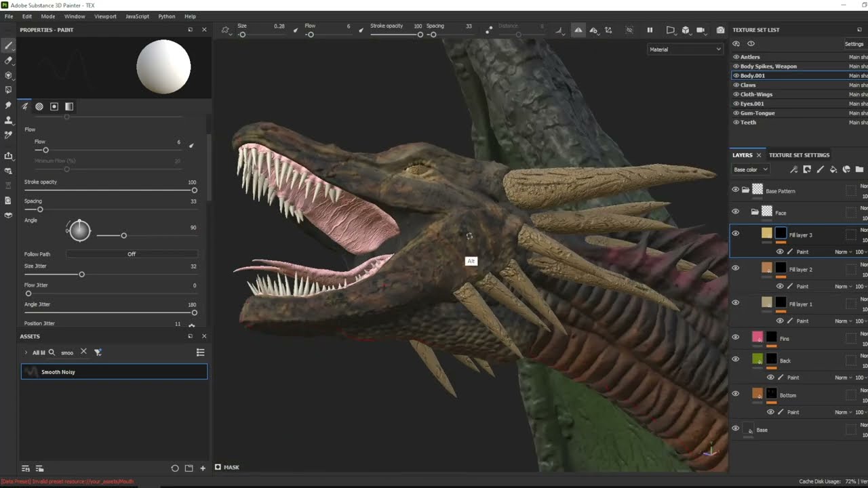Image resolution: width=868 pixels, height=488 pixels.
Task: Close the Properties - Paint panel
Action: (204, 30)
